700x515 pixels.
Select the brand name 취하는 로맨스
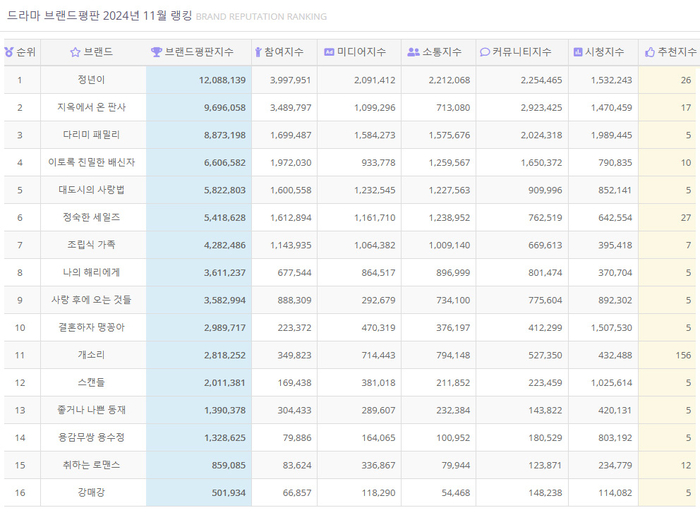point(92,465)
